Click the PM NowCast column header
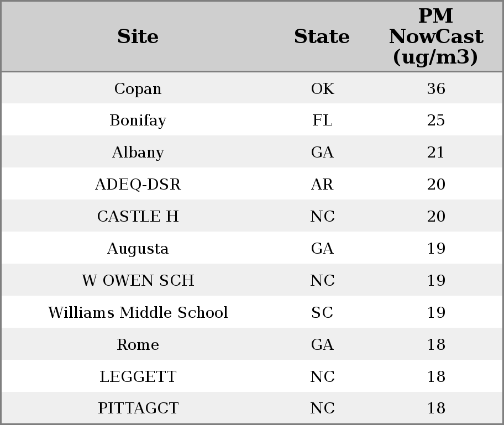 pyautogui.click(x=435, y=36)
